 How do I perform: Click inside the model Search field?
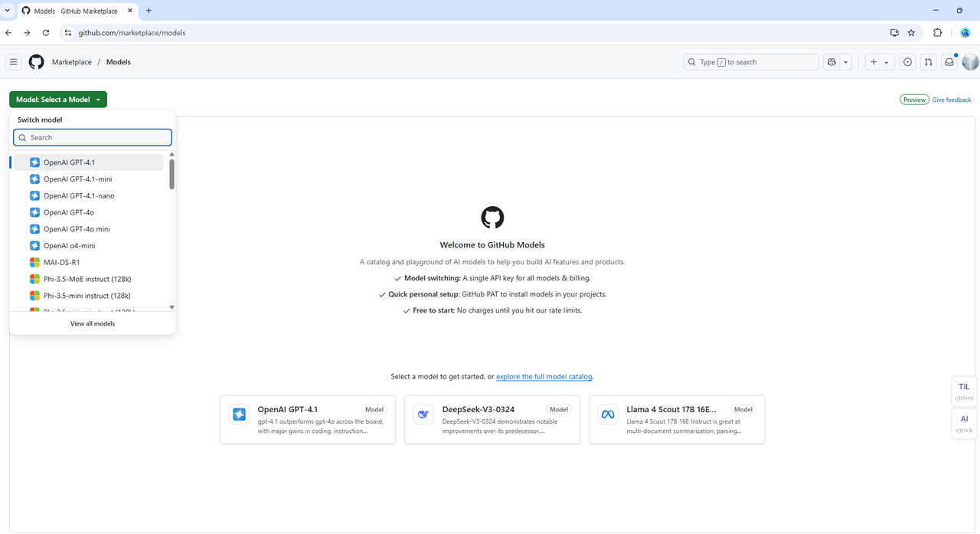[92, 137]
